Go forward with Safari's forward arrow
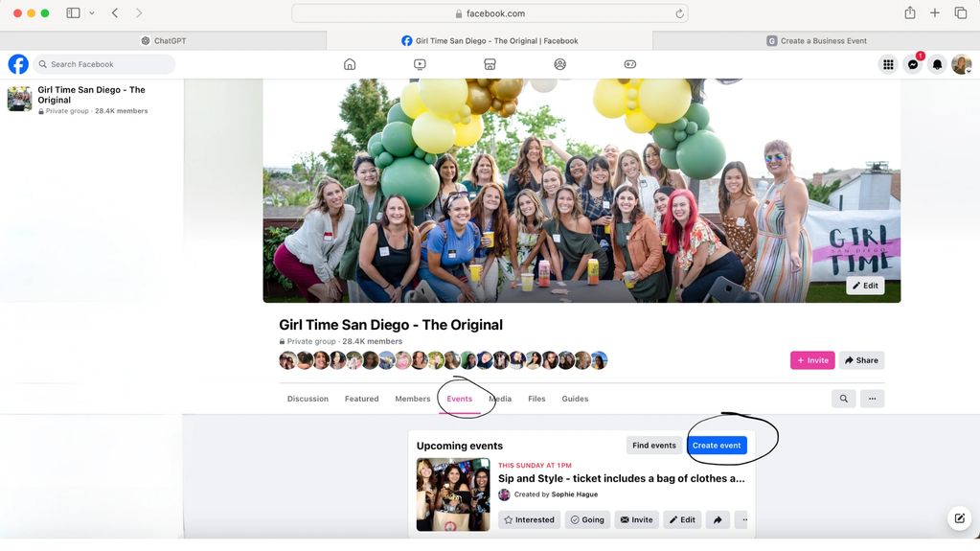This screenshot has width=980, height=551. click(x=139, y=13)
